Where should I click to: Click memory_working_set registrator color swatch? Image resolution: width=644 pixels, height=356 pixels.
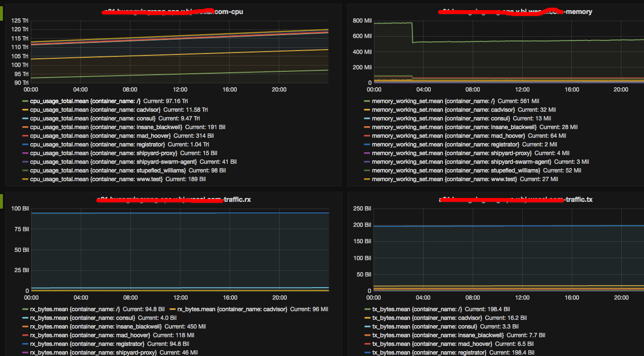(367, 145)
